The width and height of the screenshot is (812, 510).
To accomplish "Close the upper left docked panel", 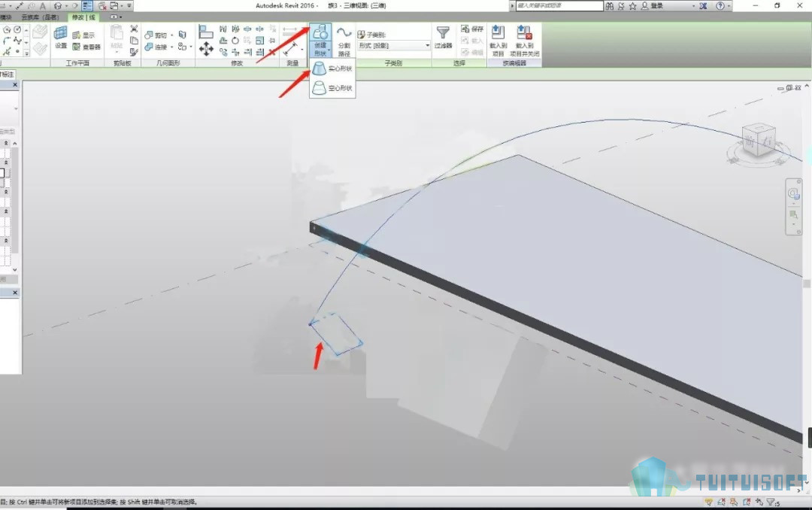I will tap(15, 84).
